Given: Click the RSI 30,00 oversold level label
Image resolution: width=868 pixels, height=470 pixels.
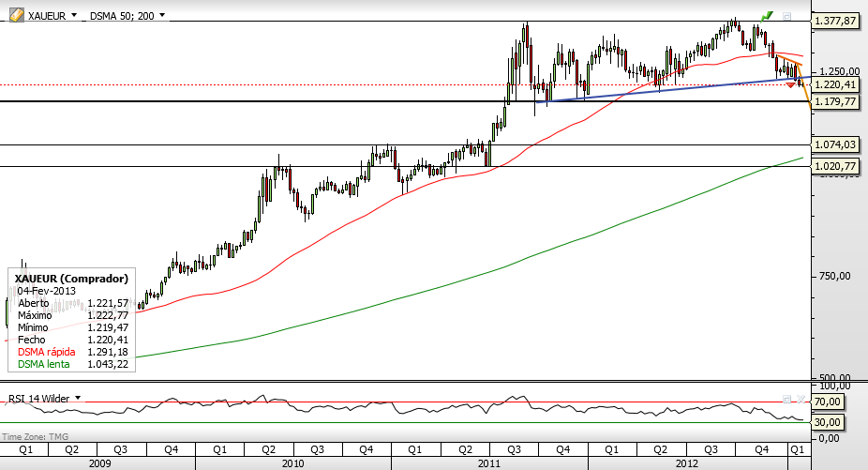Looking at the screenshot, I should coord(827,422).
